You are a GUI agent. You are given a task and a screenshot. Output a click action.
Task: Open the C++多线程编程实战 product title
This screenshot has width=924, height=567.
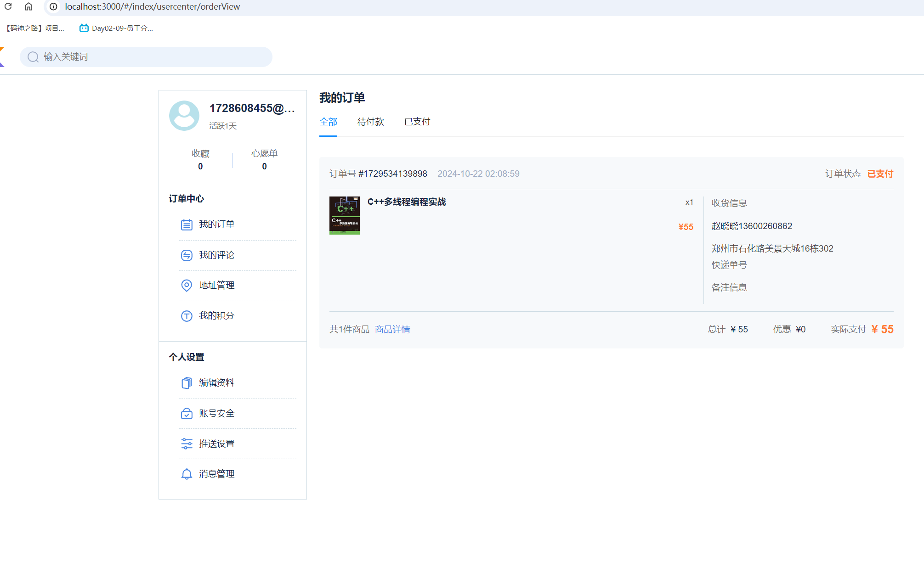pyautogui.click(x=406, y=202)
